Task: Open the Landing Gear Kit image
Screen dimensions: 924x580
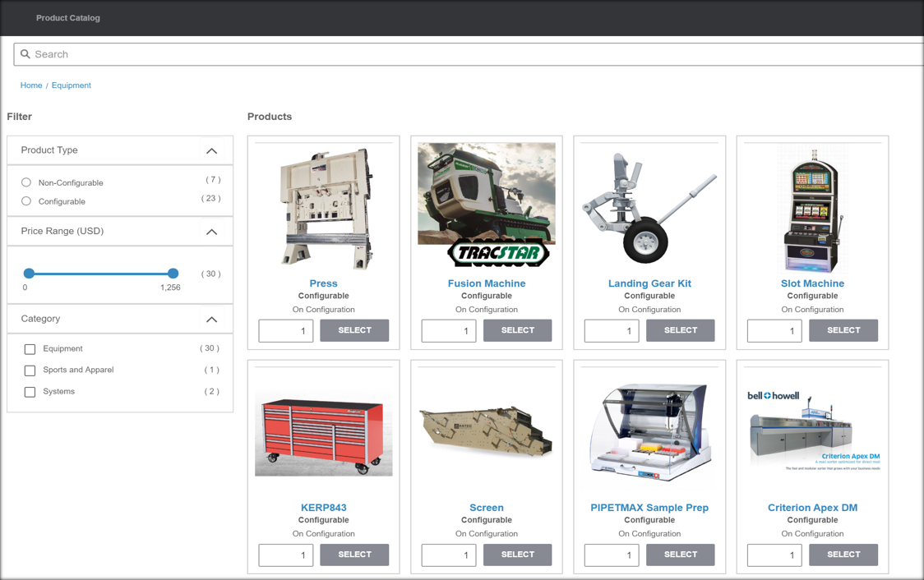Action: (649, 207)
